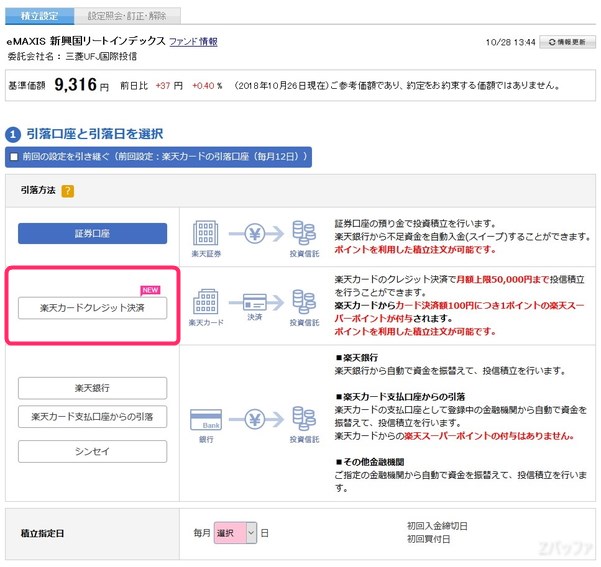Viewport: 601px width, 567px height.
Task: Click the 月額上限50,000円まで red text
Action: [x=502, y=279]
